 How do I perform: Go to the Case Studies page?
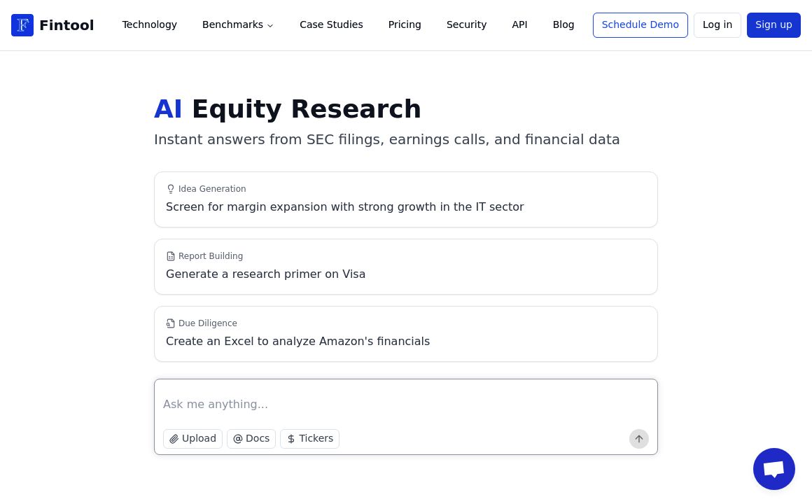coord(331,25)
